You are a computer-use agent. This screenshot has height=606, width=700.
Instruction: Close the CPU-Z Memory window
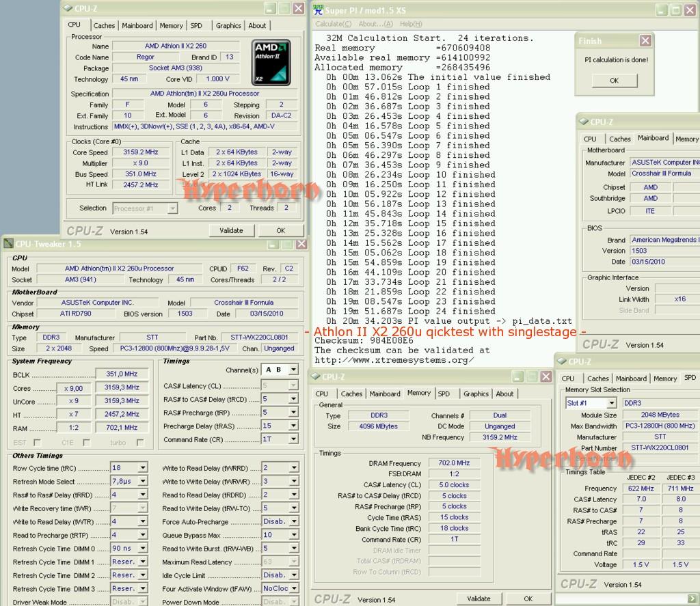point(546,376)
